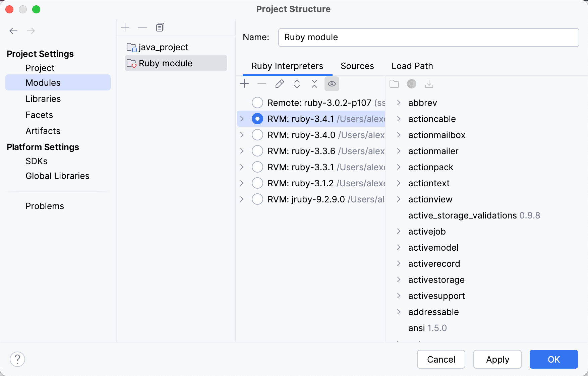Edit the selected interpreter with pencil icon

click(x=279, y=84)
